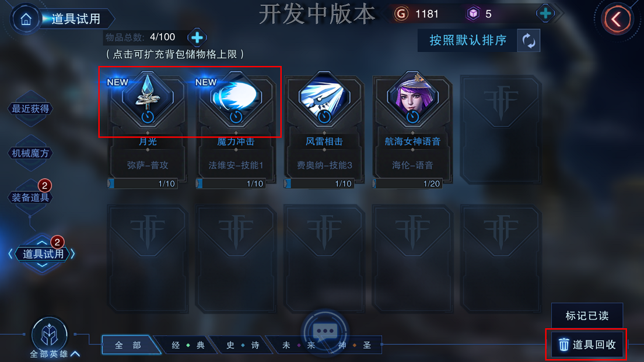Filter by 神圣 quality tab
The image size is (644, 362).
coord(355,345)
